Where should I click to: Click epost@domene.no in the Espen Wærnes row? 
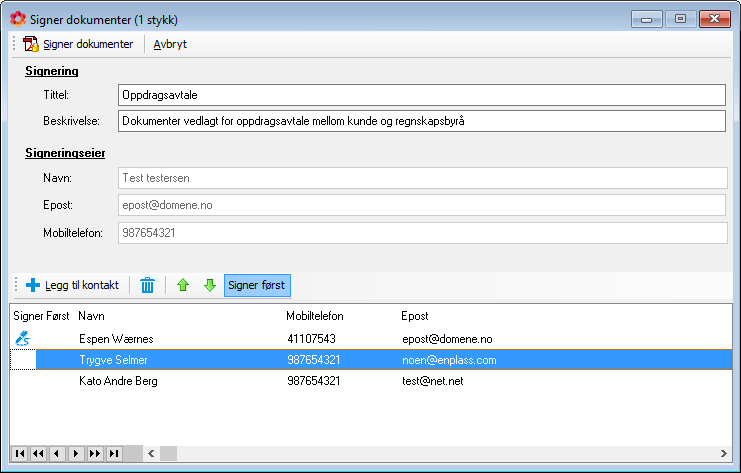click(x=447, y=339)
